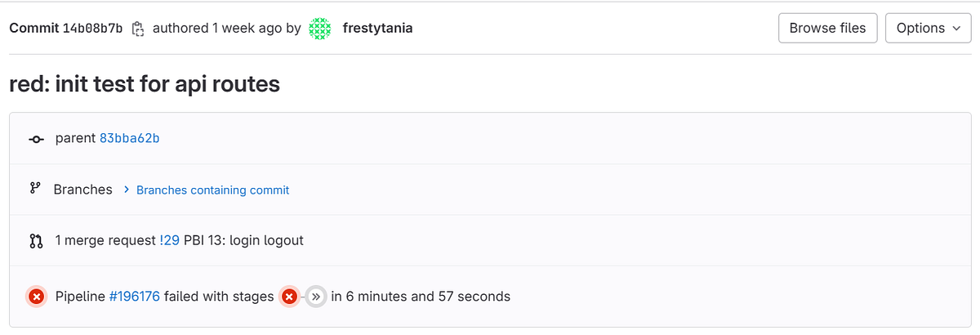The image size is (980, 335).
Task: Open parent commit 83bba62b
Action: click(x=129, y=138)
